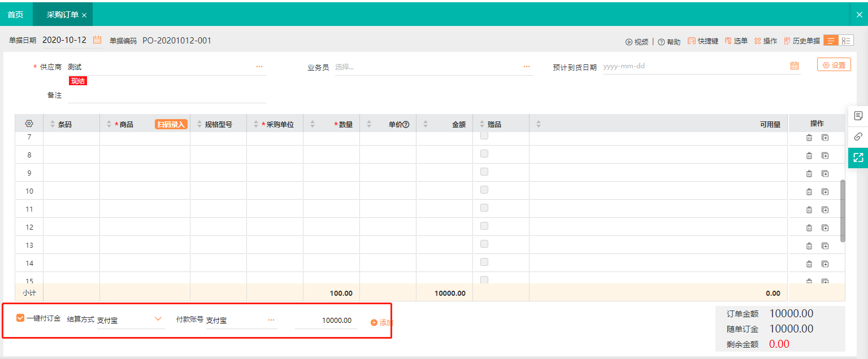Tick the 赠品 checkbox in row 10
The width and height of the screenshot is (868, 359).
coord(484,190)
